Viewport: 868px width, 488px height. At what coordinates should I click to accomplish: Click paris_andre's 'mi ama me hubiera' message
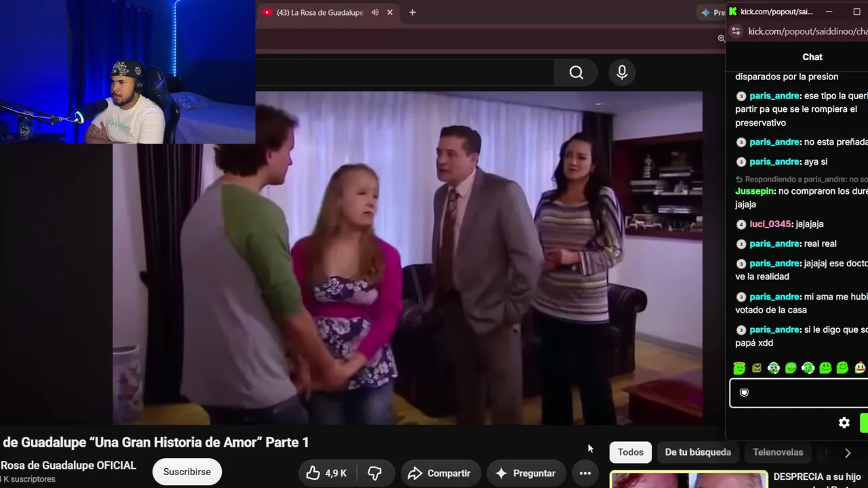802,303
